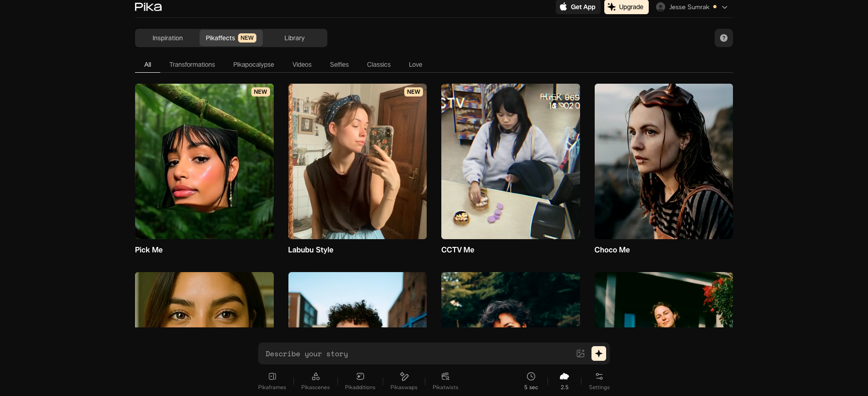
Task: Open the Pikadditions tool
Action: click(x=360, y=381)
